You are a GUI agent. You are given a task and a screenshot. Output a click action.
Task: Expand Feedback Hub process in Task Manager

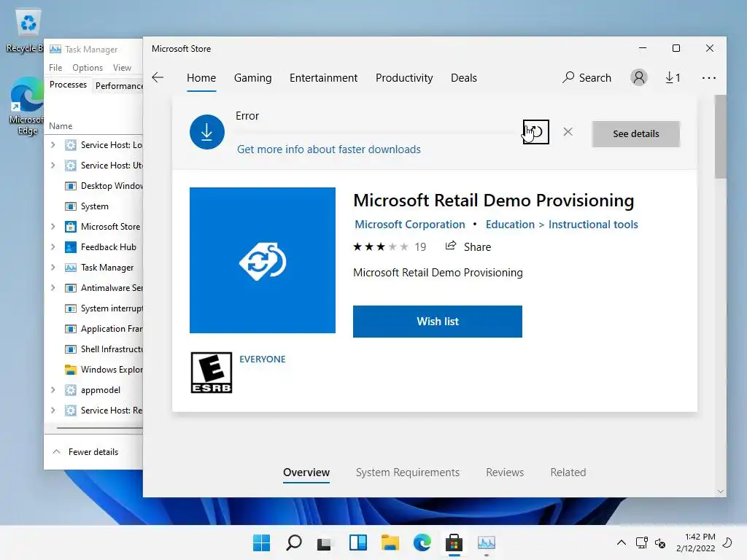53,247
